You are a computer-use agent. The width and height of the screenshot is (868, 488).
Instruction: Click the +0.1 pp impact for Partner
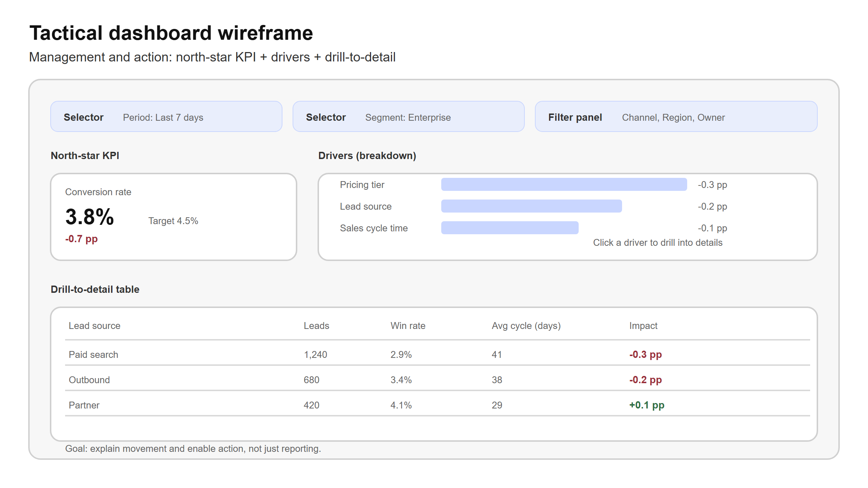coord(647,405)
